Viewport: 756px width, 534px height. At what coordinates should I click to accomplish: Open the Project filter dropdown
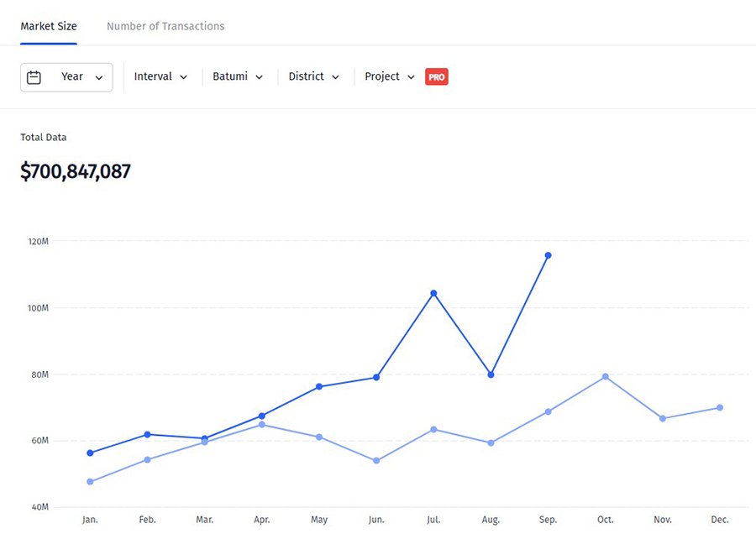tap(390, 77)
